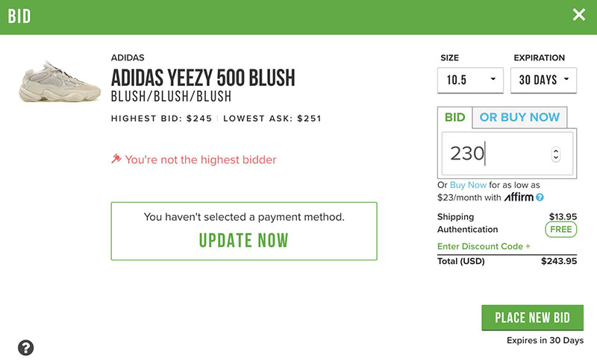This screenshot has height=364, width=597.
Task: Select the BID tab
Action: (x=454, y=117)
